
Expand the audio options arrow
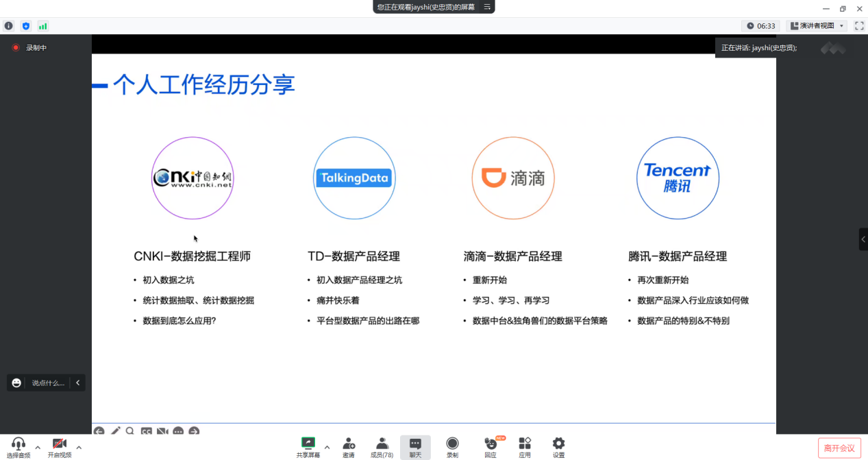click(38, 448)
